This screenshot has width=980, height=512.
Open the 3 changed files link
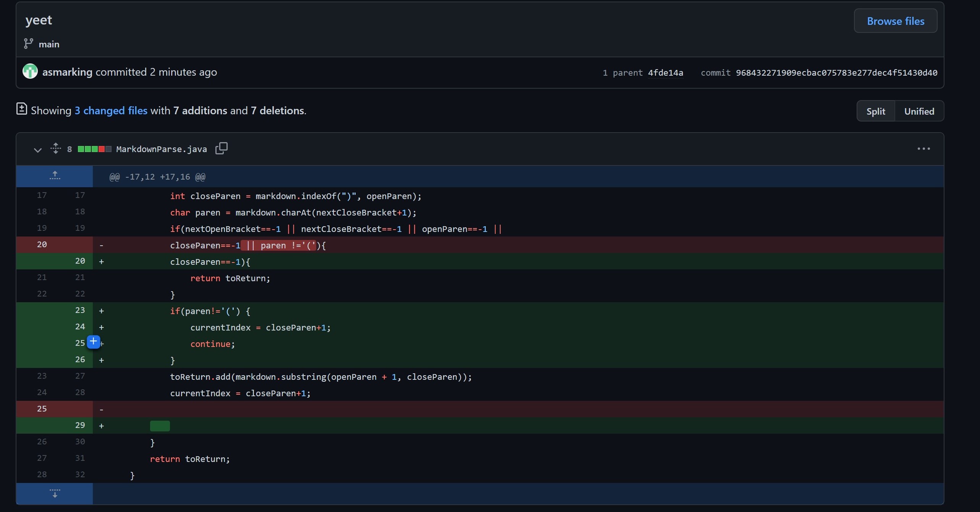[x=111, y=110]
